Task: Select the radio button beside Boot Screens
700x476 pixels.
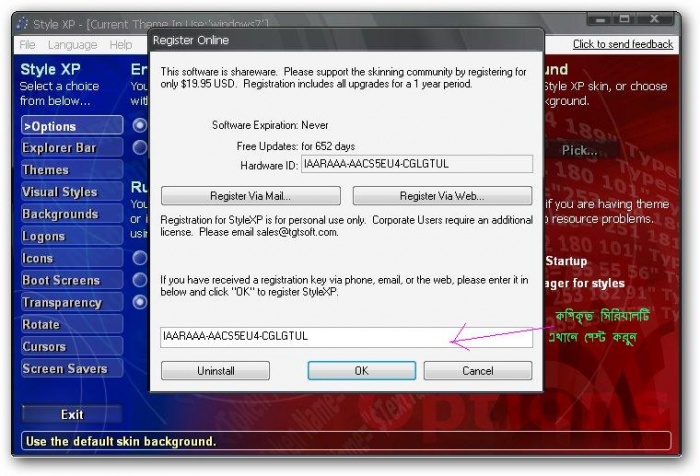Action: point(140,280)
